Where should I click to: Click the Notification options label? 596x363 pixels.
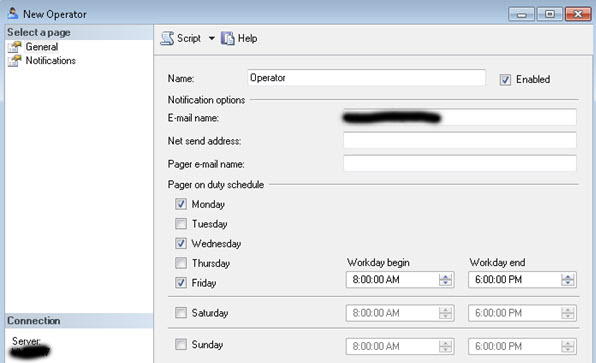[x=206, y=100]
